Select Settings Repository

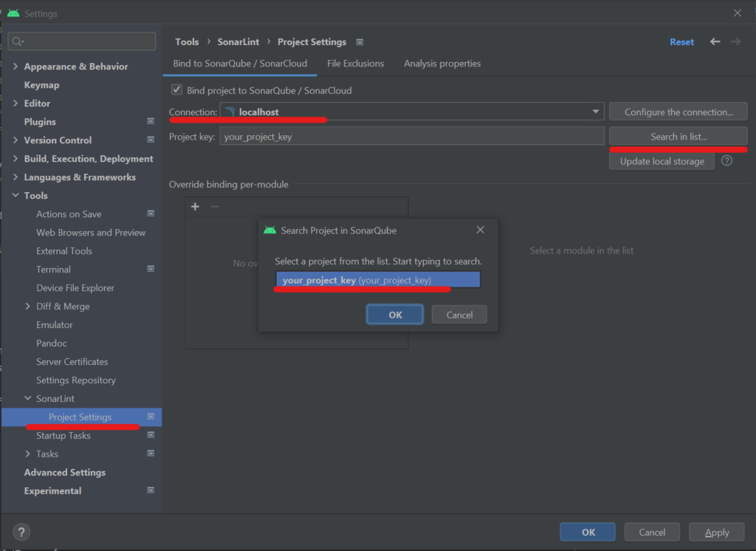pyautogui.click(x=76, y=380)
